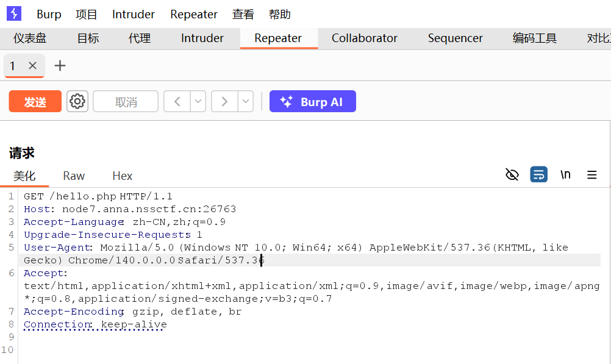The width and height of the screenshot is (611, 364).
Task: Open the request editor hamburger menu
Action: [x=591, y=175]
